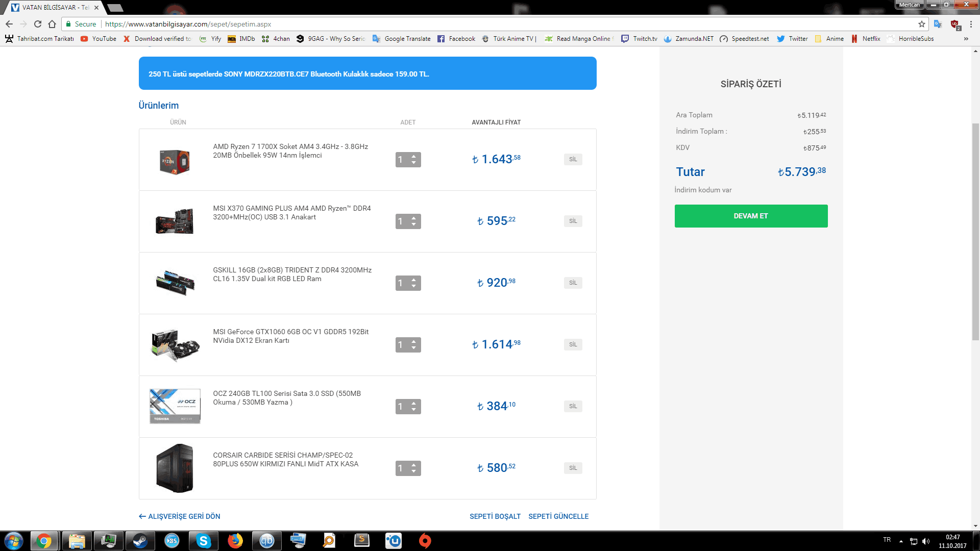
Task: Open IMDb bookmark
Action: pyautogui.click(x=241, y=39)
